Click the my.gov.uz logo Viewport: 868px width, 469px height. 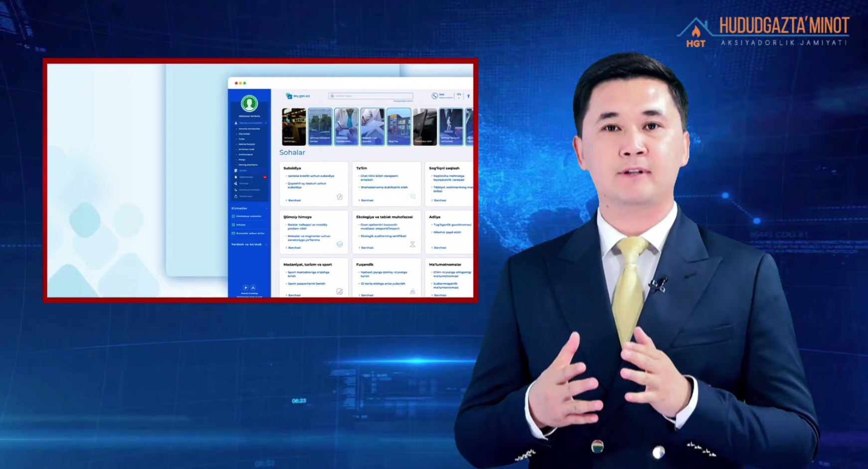(298, 96)
